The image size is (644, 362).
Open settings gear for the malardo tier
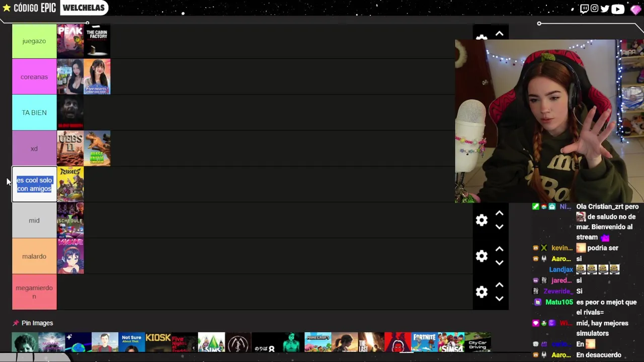(x=481, y=256)
